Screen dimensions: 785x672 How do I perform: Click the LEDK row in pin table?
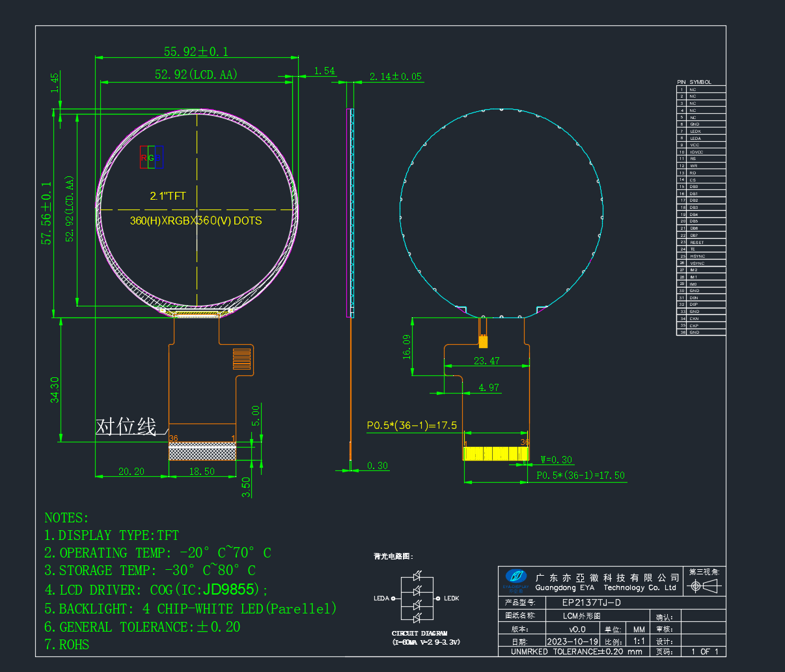pos(701,131)
